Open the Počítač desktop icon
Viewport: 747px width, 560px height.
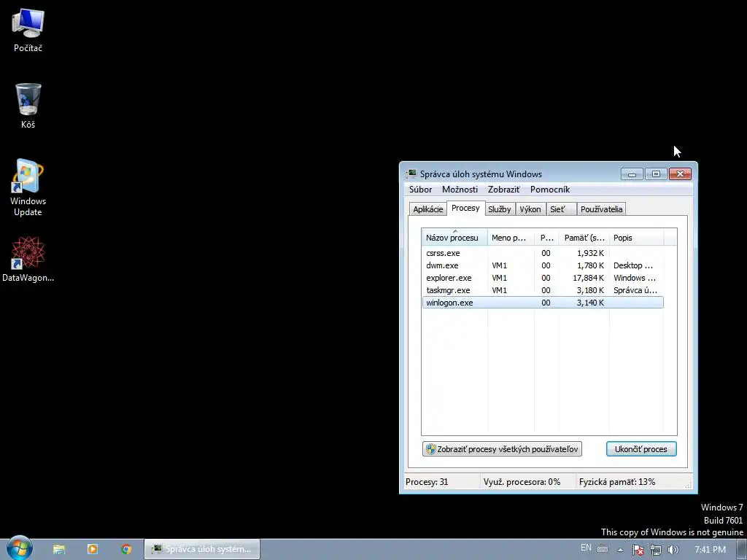point(28,30)
